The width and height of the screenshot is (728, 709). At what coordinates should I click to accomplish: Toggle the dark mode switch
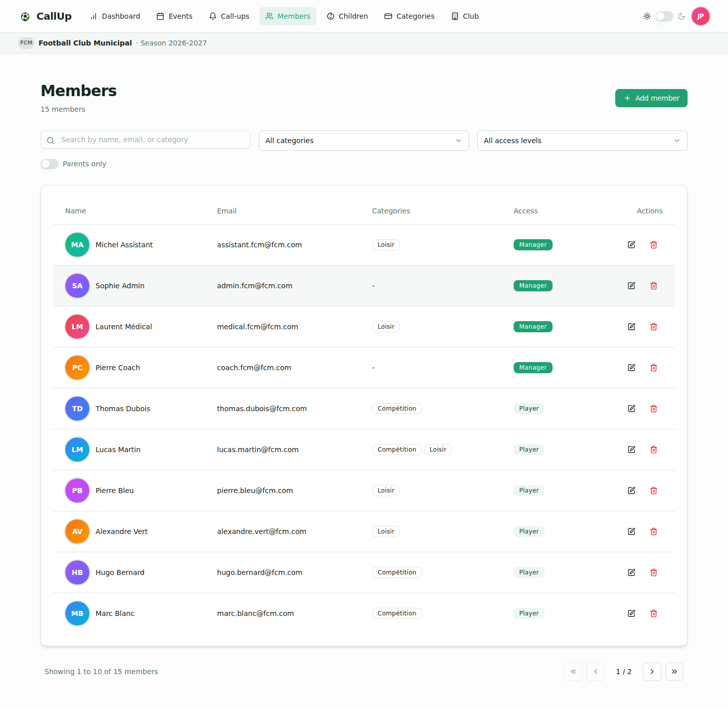(x=664, y=16)
